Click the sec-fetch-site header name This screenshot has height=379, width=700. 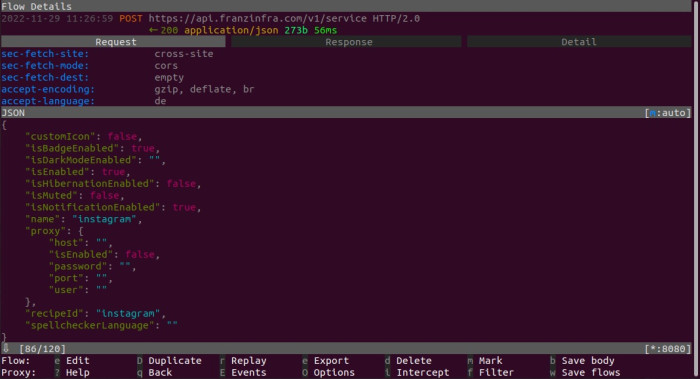point(45,54)
